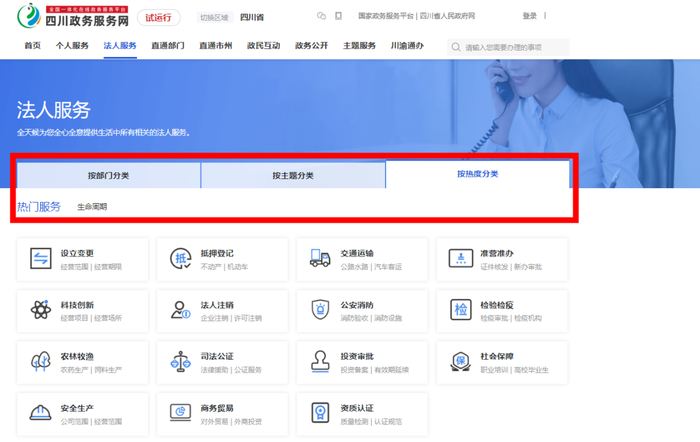Image resolution: width=700 pixels, height=442 pixels.
Task: Click the WeChat icon in header
Action: (x=321, y=16)
